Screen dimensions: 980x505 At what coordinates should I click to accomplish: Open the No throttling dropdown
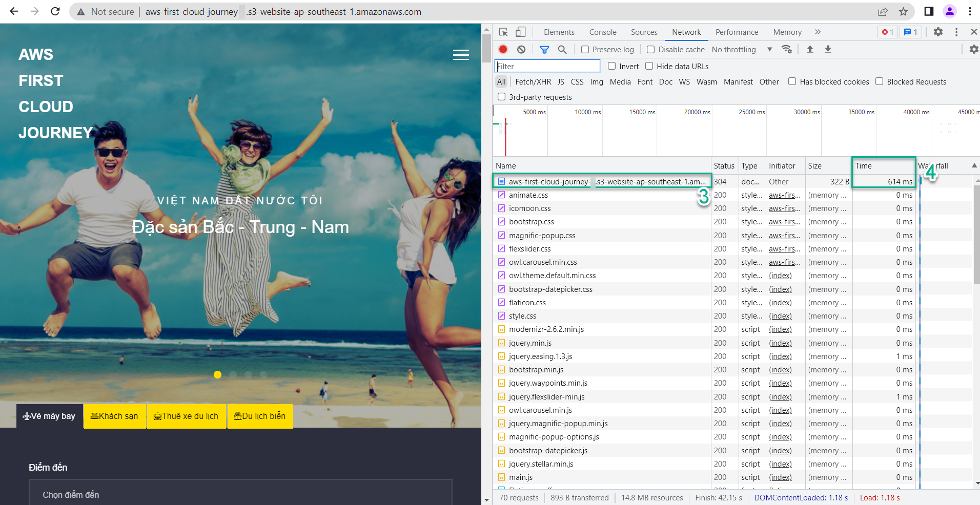[742, 49]
